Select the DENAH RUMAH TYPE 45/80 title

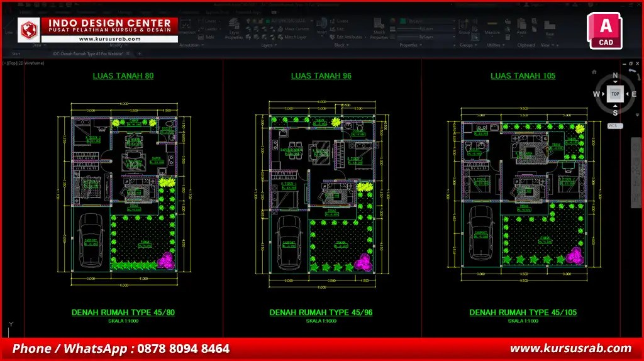tap(123, 313)
